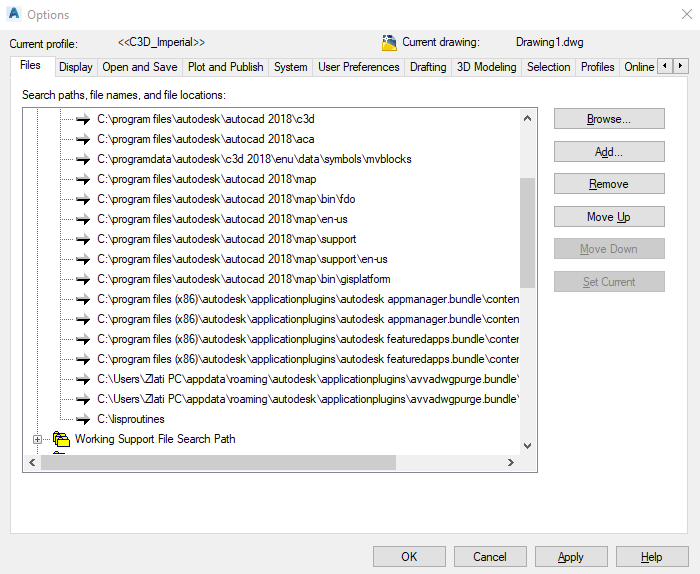Select the map\support\en-us path entry
Viewport: 700px width, 574px height.
click(x=242, y=259)
